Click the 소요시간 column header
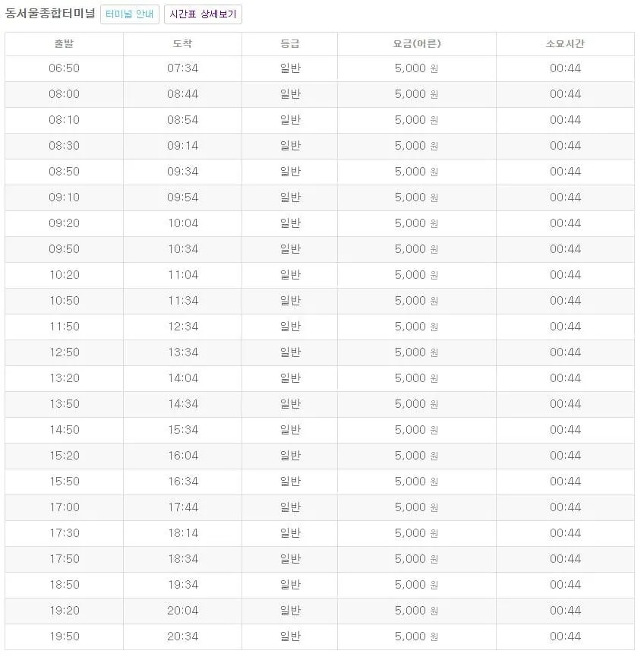This screenshot has width=644, height=657. coord(565,43)
